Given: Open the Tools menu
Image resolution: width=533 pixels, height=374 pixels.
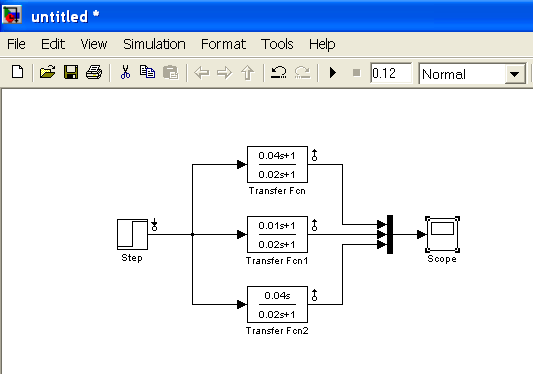Looking at the screenshot, I should (x=277, y=44).
